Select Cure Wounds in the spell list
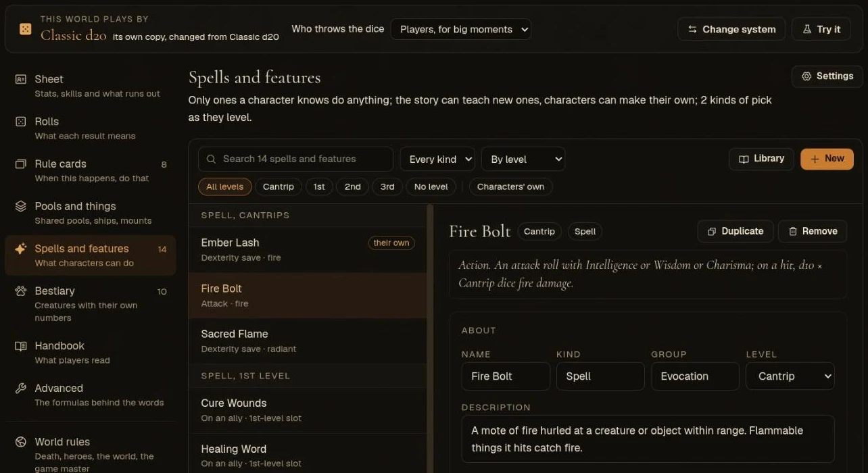 tap(308, 410)
